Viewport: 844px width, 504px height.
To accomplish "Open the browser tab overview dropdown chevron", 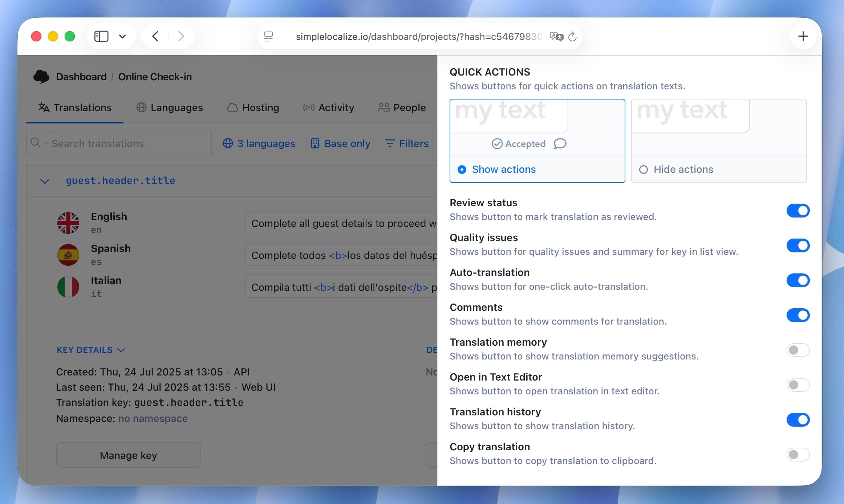I will [122, 36].
